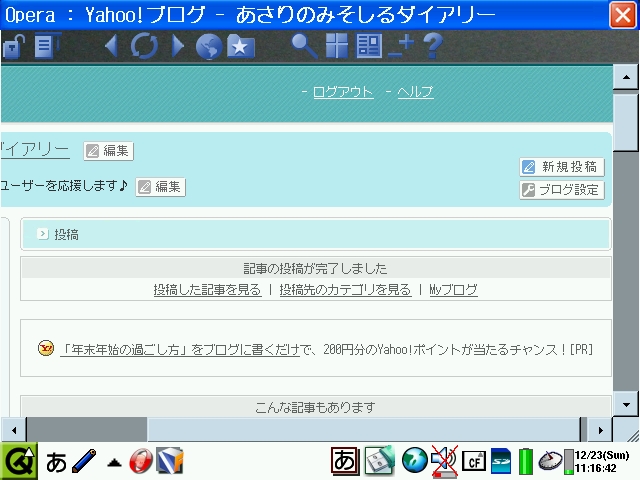Image resolution: width=640 pixels, height=480 pixels.
Task: Open the ヘルプ link
Action: [x=415, y=92]
